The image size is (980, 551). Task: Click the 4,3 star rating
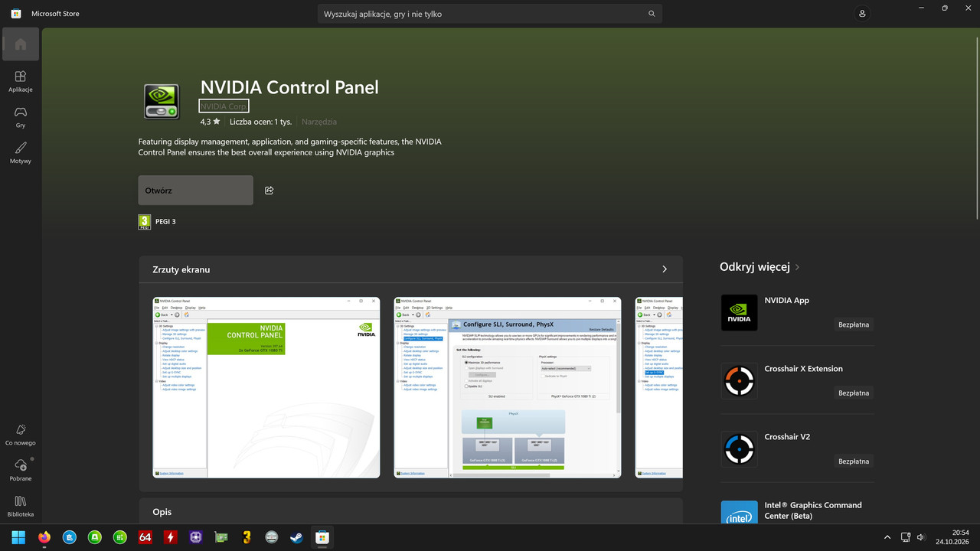[x=210, y=122]
